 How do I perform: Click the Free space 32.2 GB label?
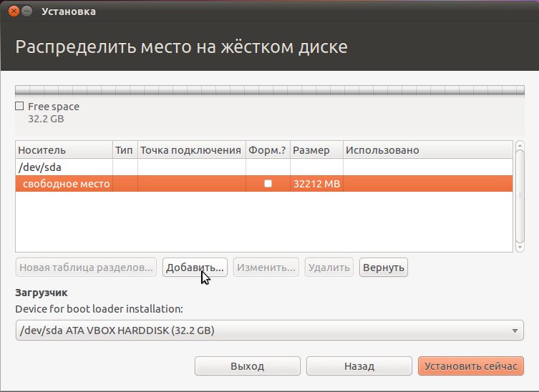(54, 113)
